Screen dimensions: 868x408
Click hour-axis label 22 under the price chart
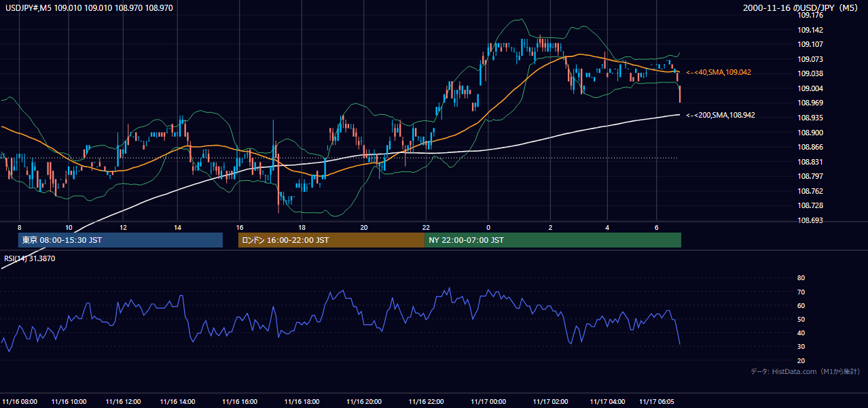tap(426, 227)
